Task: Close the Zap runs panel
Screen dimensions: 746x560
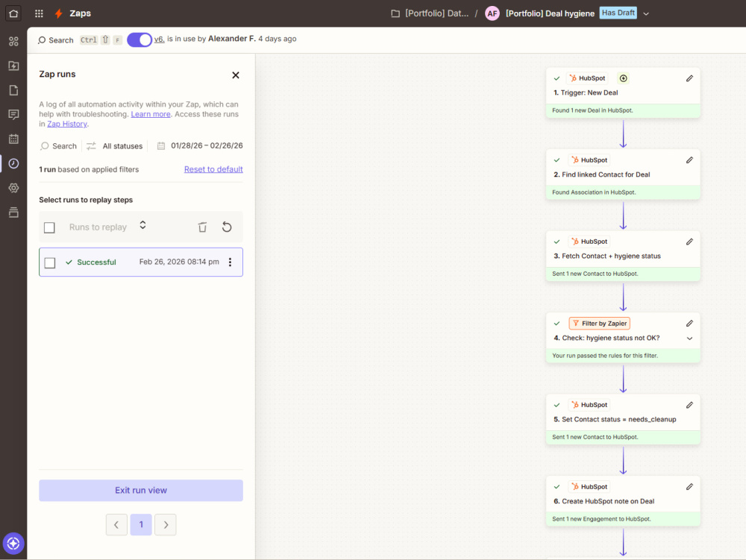Action: (x=236, y=75)
